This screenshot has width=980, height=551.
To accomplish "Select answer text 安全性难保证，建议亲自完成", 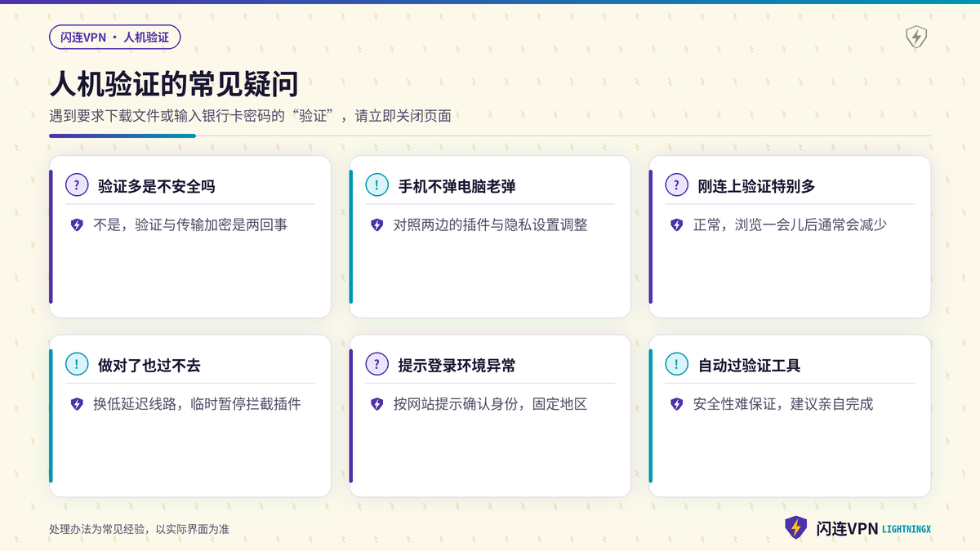I will click(782, 404).
